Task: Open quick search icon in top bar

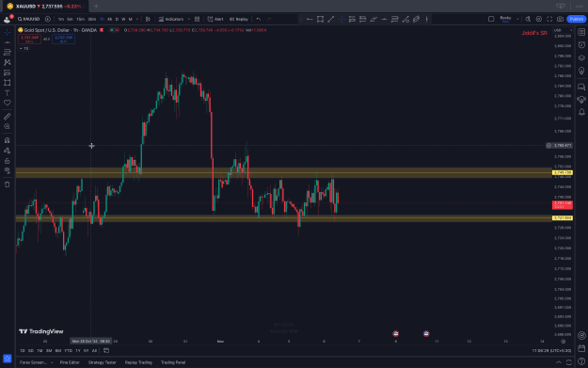Action: 528,19
